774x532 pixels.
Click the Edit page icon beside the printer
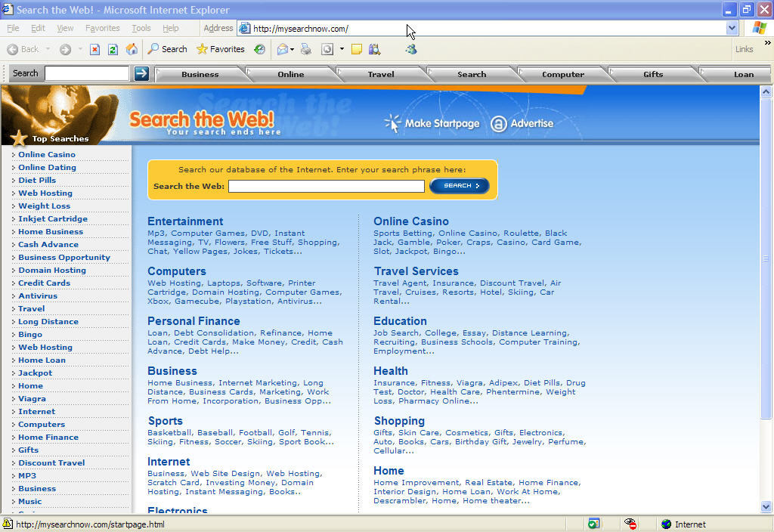pos(327,49)
